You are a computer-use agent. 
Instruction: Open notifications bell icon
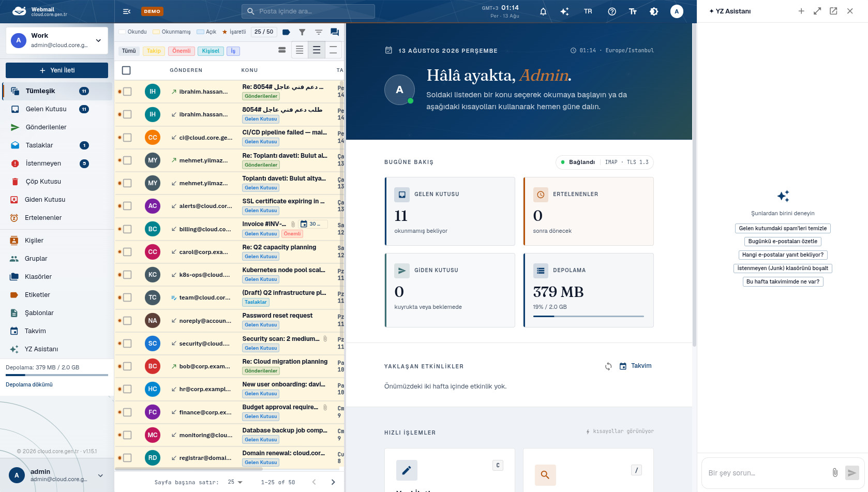pos(543,11)
